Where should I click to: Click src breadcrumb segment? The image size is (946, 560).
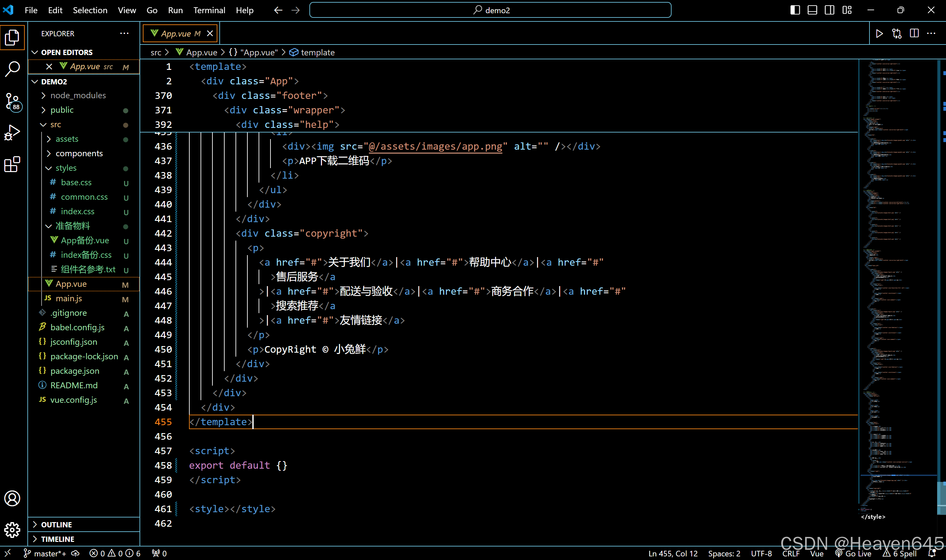pos(156,52)
